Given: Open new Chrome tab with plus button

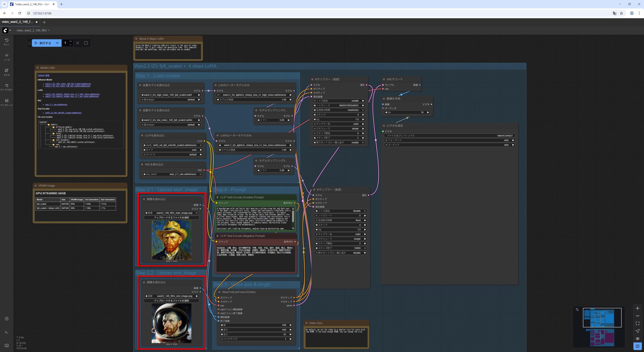Looking at the screenshot, I should point(61,4).
